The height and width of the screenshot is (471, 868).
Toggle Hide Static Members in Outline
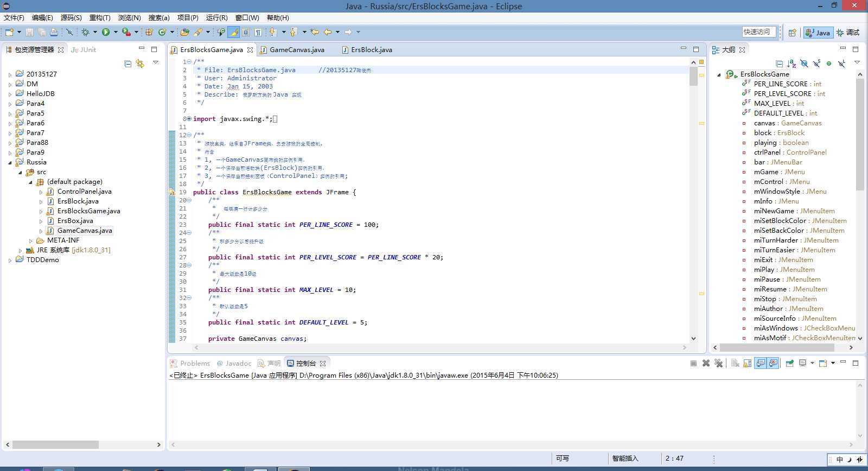[x=816, y=63]
